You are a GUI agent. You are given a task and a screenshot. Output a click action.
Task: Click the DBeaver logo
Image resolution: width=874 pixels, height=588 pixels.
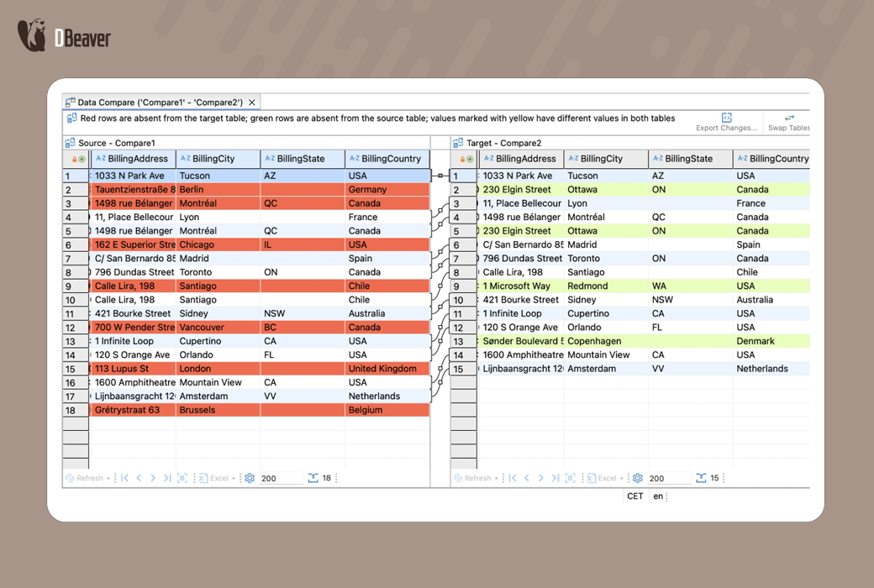(64, 37)
